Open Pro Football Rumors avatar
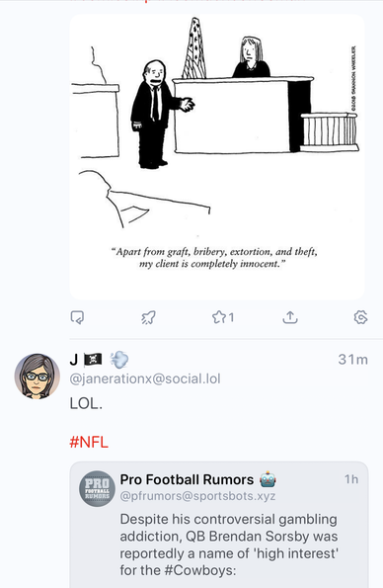The height and width of the screenshot is (588, 383). 97,488
